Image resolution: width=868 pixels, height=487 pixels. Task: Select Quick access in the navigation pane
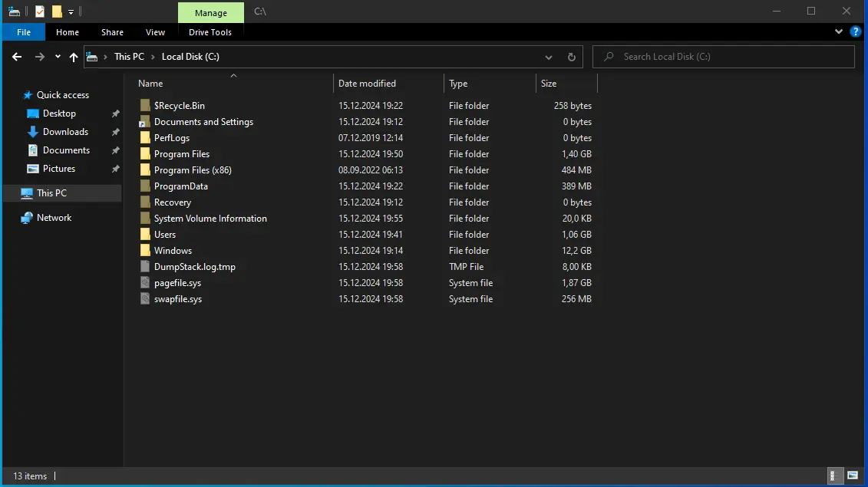coord(63,94)
